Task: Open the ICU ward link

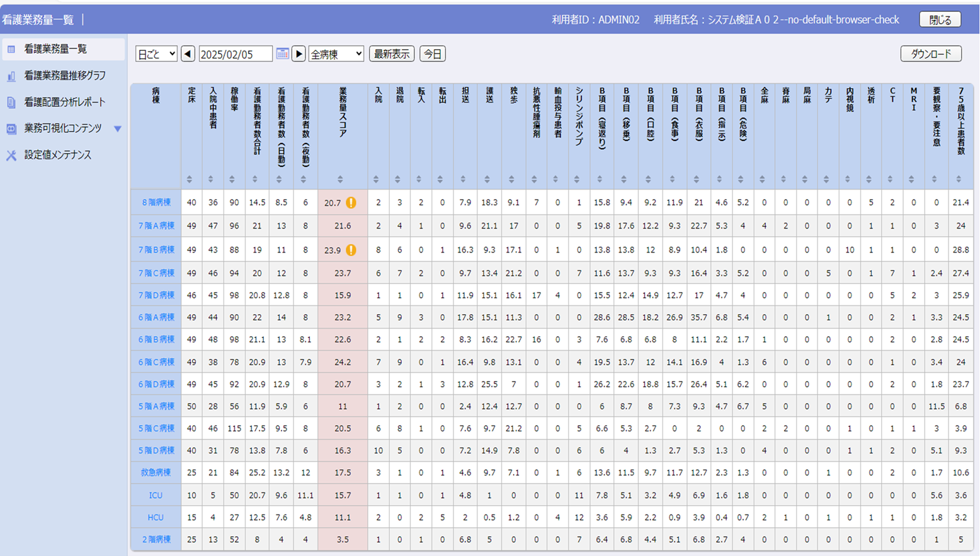Action: 156,496
